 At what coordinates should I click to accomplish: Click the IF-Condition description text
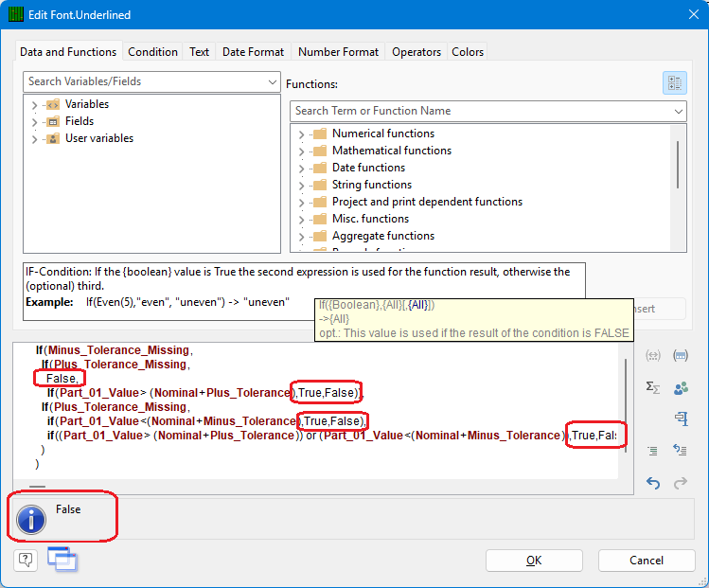click(297, 278)
